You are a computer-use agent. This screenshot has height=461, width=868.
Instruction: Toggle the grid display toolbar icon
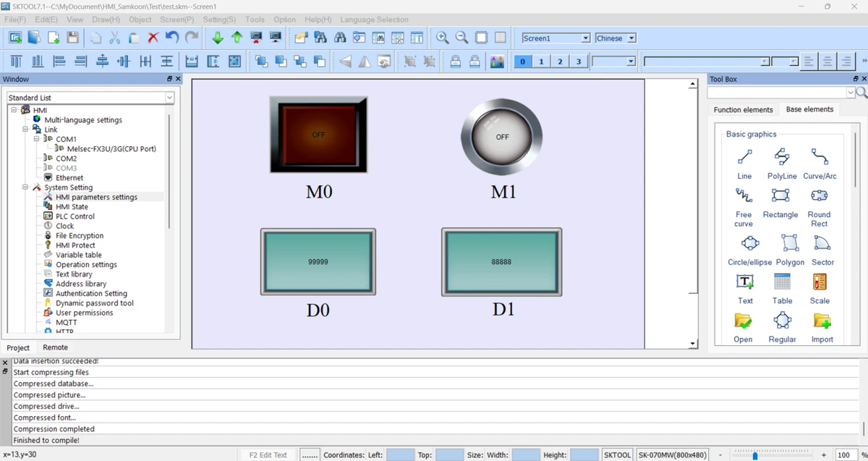pyautogui.click(x=500, y=38)
